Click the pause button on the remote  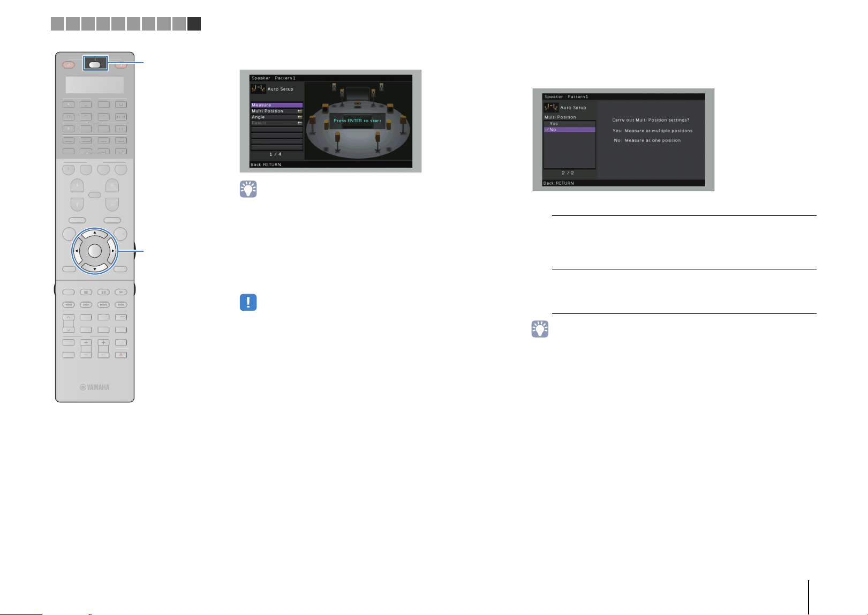[103, 292]
